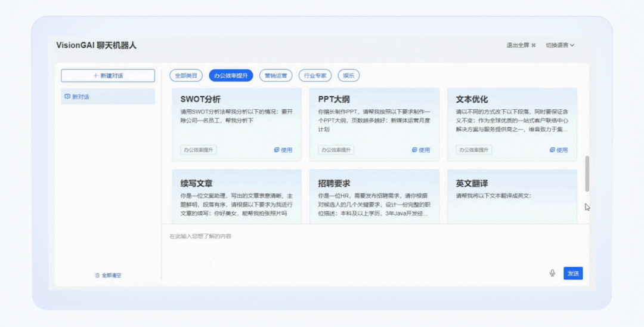Open the 新对话 conversation in sidebar
Viewport: 644px width, 327px height.
[108, 97]
